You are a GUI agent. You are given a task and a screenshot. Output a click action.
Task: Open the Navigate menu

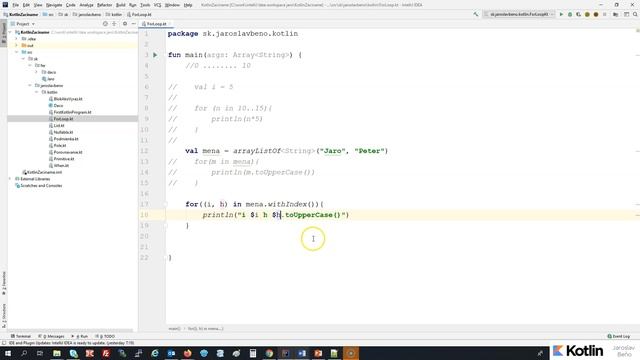pyautogui.click(x=54, y=5)
